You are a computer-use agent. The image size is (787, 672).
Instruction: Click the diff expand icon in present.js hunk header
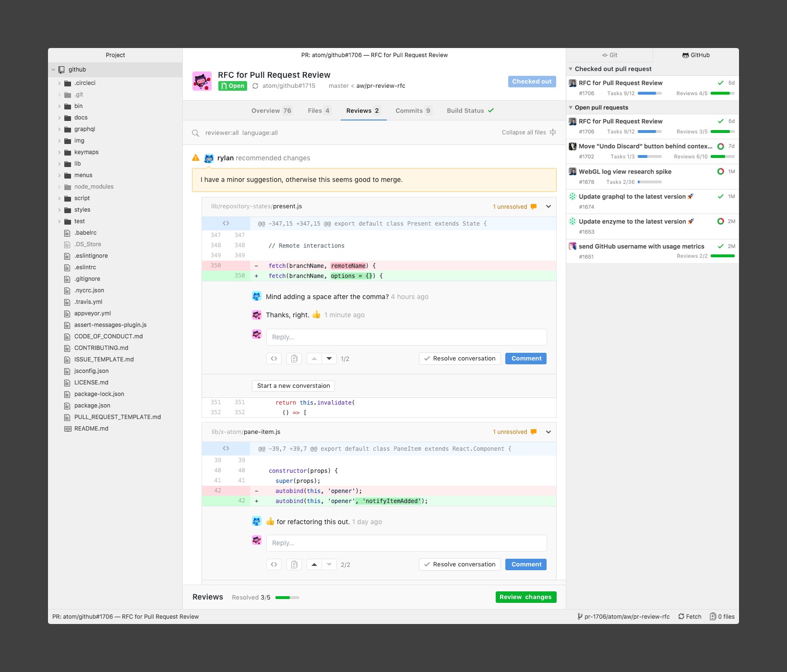tap(226, 223)
